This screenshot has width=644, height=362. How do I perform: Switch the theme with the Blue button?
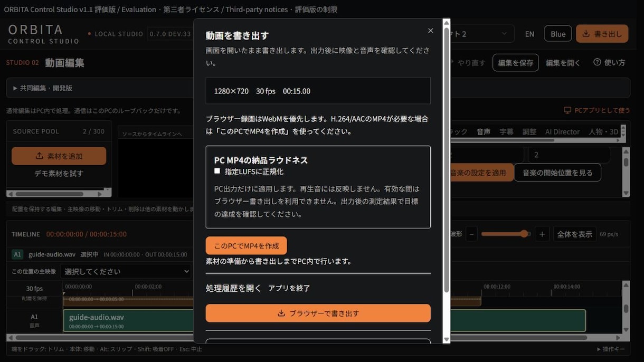click(x=558, y=34)
